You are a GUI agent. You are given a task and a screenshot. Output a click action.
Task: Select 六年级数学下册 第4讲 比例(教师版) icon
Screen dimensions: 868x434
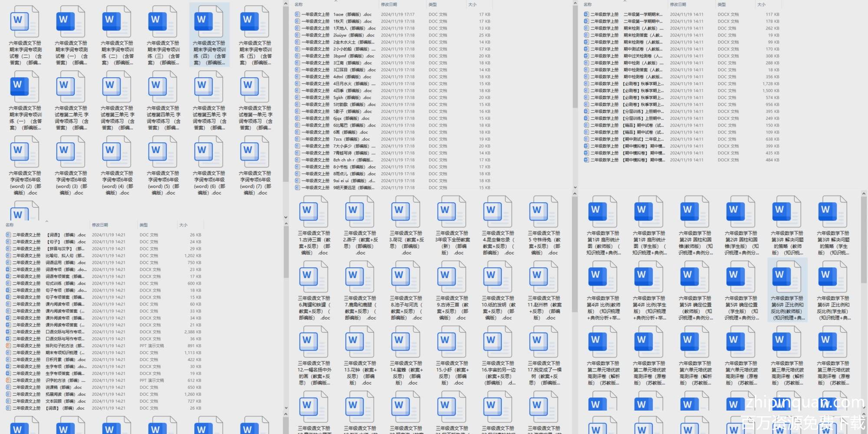(x=603, y=276)
